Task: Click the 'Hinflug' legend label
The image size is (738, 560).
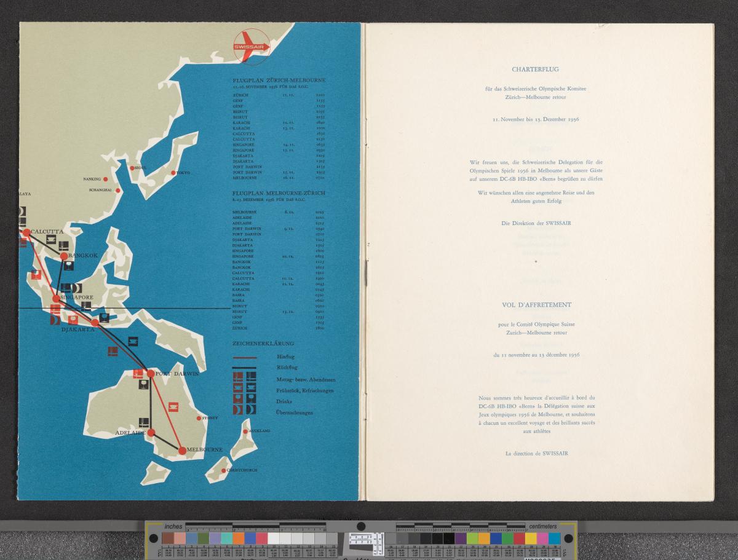Action: [286, 357]
